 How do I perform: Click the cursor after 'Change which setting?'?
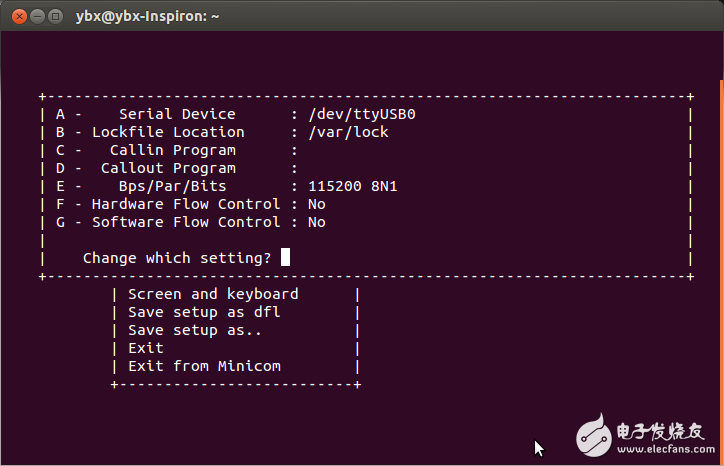pos(285,258)
